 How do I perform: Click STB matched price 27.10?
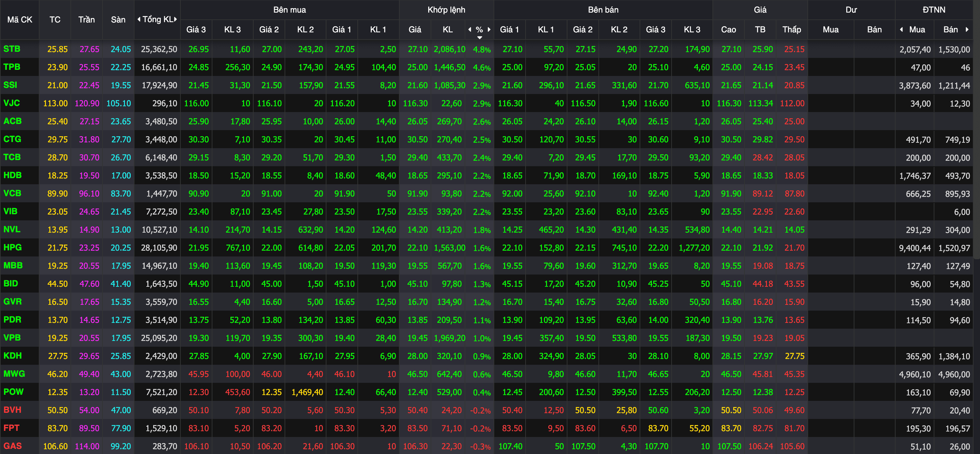click(417, 49)
